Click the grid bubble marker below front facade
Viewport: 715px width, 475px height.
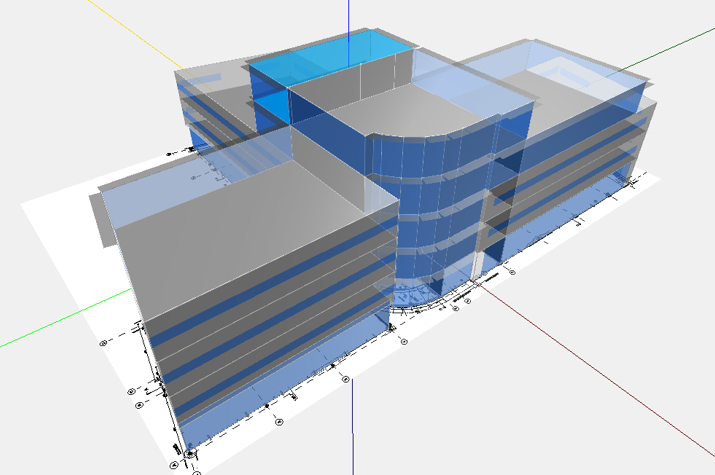[x=346, y=380]
